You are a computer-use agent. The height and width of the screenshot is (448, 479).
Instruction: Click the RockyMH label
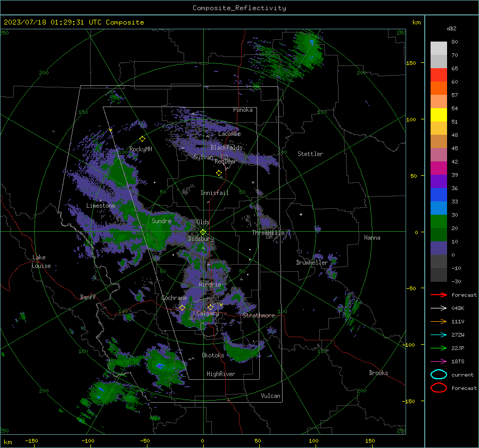coord(141,149)
